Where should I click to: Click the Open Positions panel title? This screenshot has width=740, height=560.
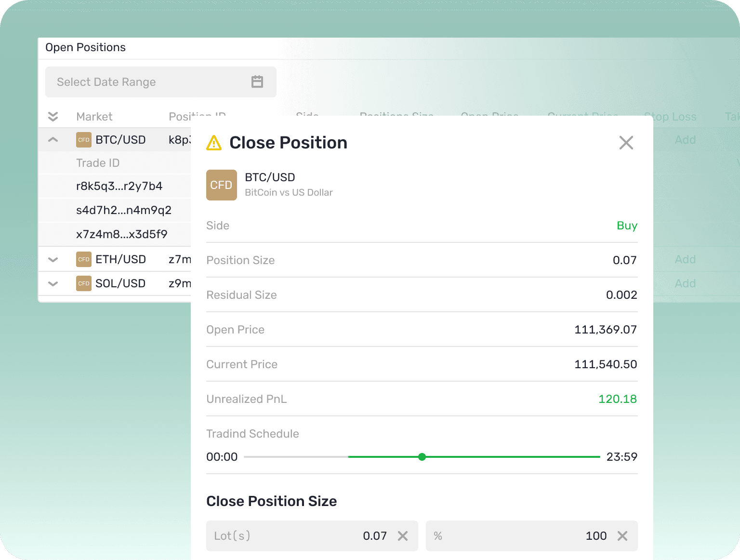pyautogui.click(x=85, y=47)
